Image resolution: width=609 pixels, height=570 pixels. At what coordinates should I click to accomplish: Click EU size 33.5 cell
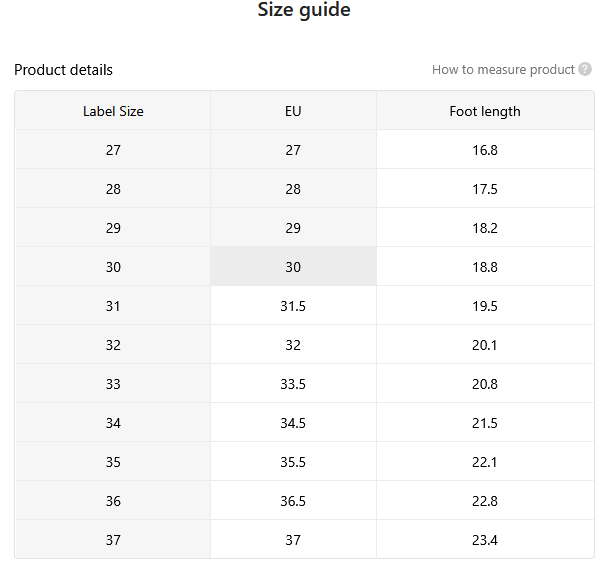[x=293, y=384]
